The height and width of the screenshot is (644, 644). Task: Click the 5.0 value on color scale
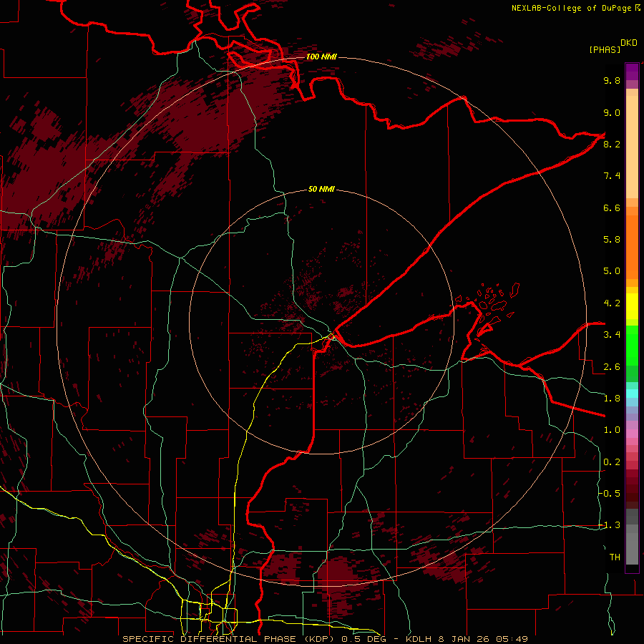pyautogui.click(x=612, y=271)
